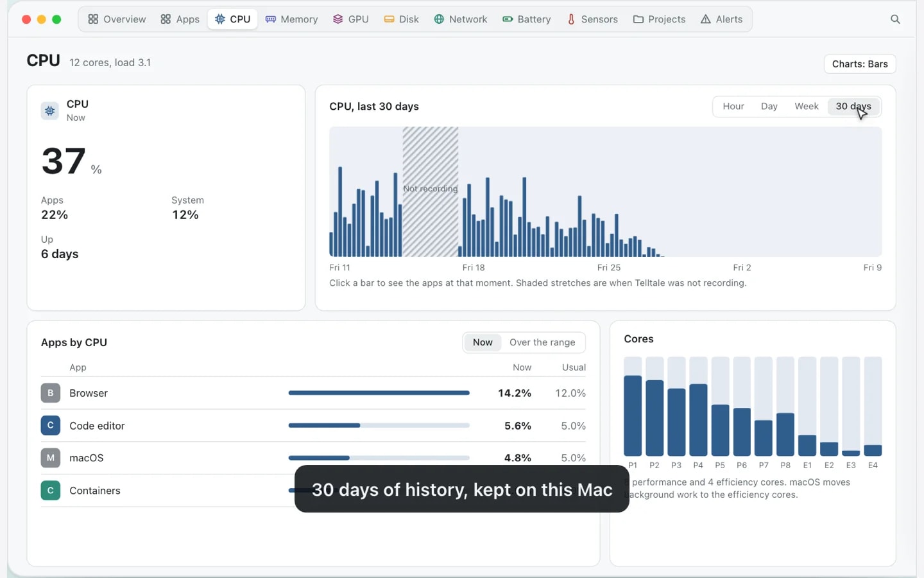Click the Fri 18 axis label
Viewport: 924px width, 578px height.
pyautogui.click(x=474, y=268)
